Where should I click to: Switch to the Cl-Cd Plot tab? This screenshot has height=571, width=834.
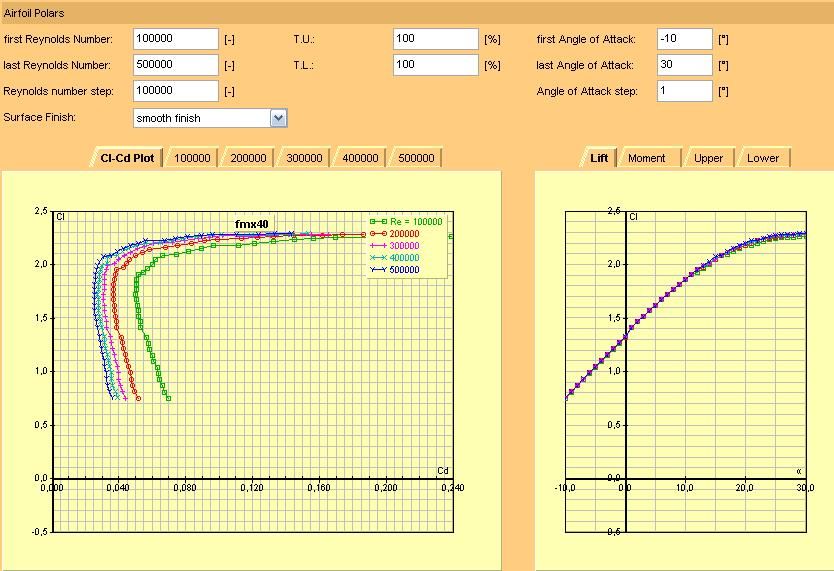point(127,158)
